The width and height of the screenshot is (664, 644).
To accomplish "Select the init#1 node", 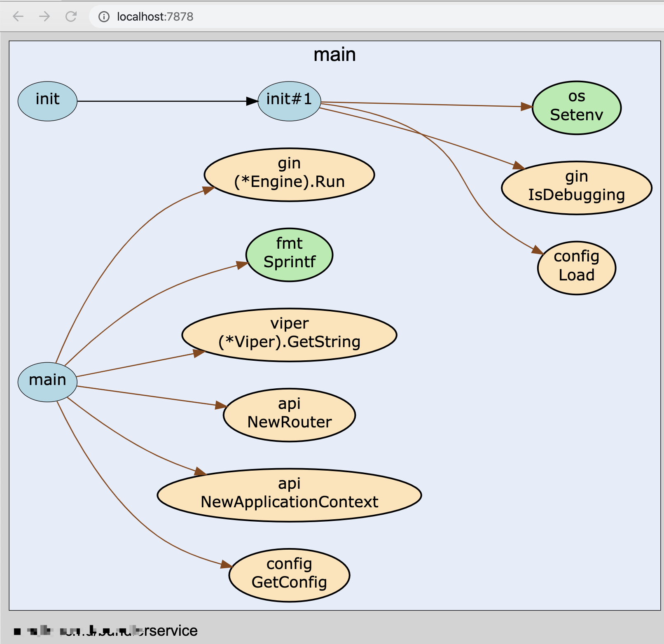I will [289, 101].
